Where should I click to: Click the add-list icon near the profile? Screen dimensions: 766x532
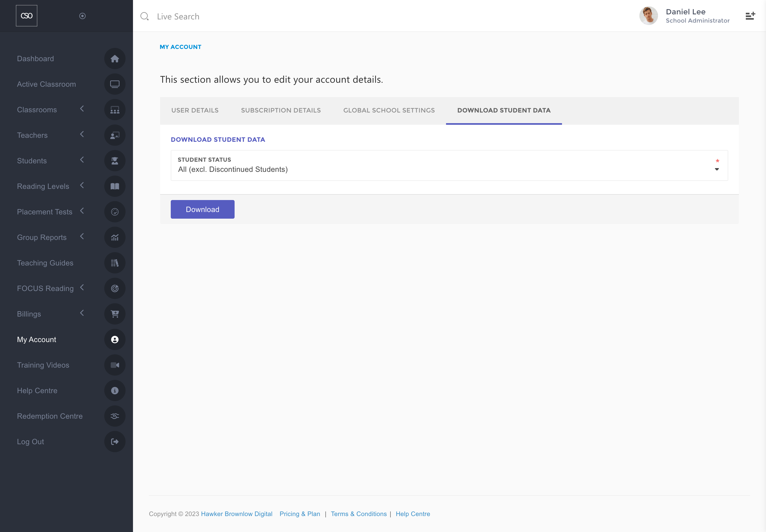(x=750, y=16)
